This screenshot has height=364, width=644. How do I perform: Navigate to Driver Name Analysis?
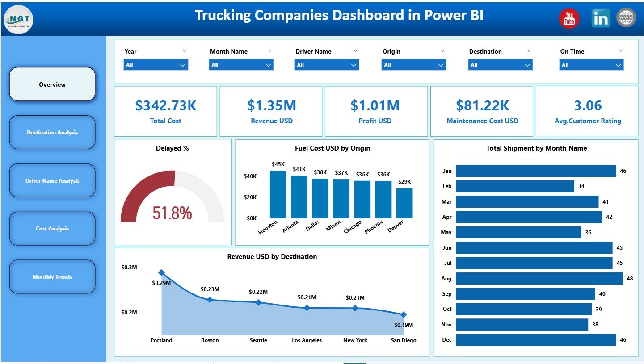coord(52,180)
